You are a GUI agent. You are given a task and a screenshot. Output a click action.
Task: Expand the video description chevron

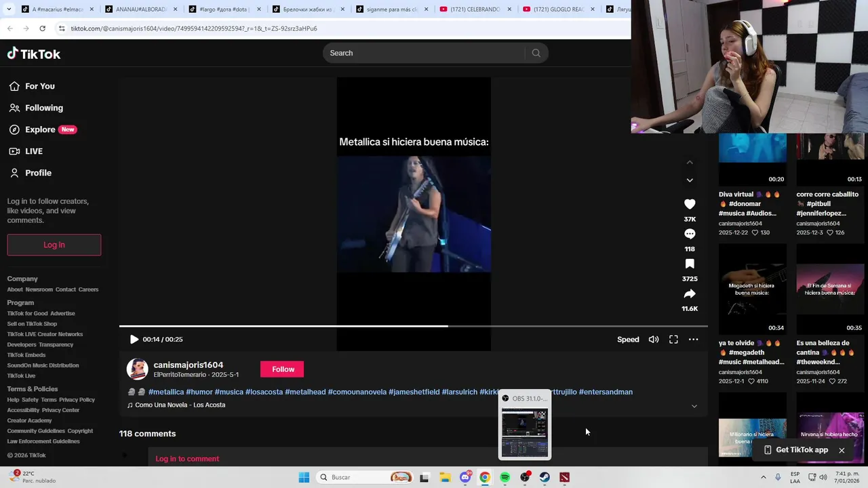[694, 406]
